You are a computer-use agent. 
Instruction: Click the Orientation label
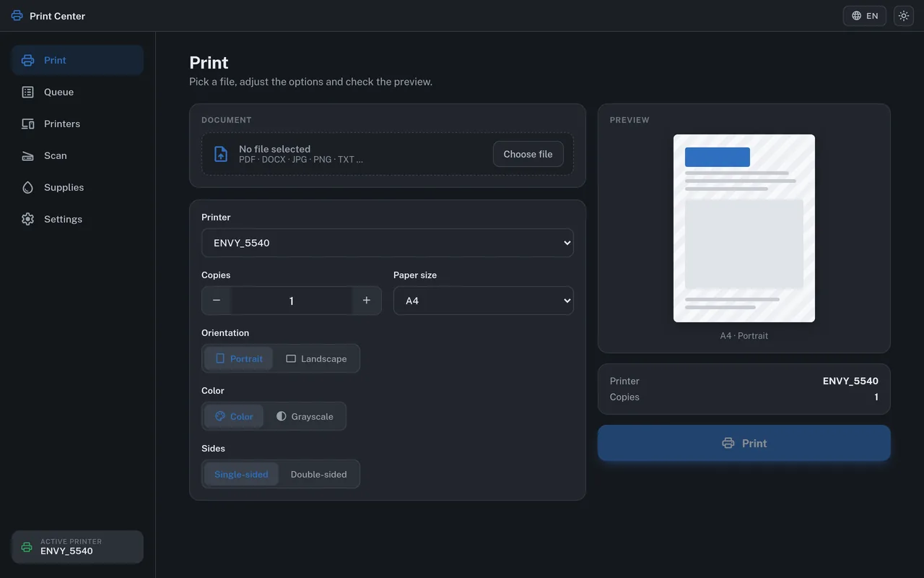coord(225,333)
